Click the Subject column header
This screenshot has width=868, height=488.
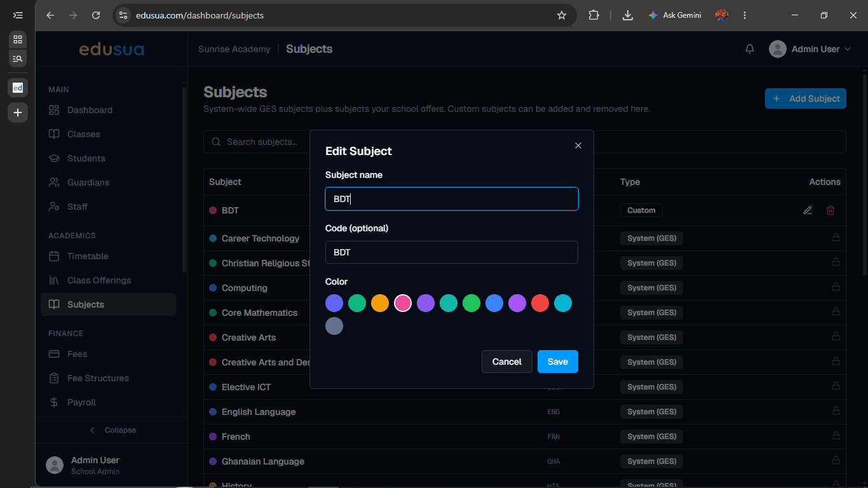click(x=225, y=182)
